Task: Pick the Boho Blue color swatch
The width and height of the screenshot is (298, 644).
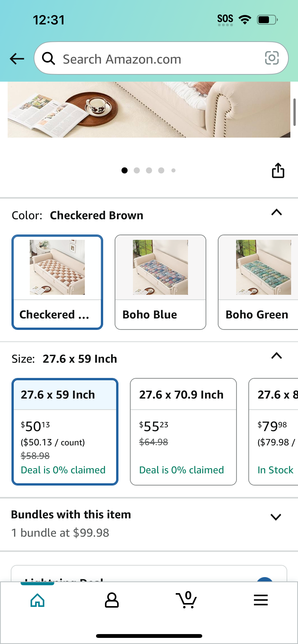Action: (x=160, y=282)
